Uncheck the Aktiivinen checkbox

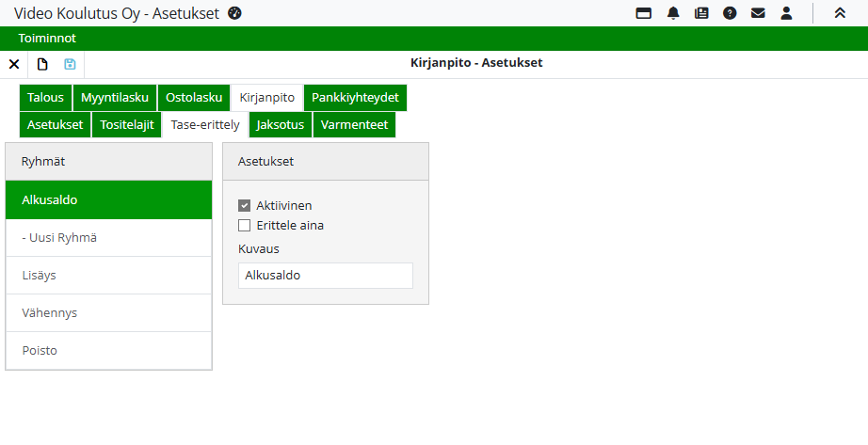245,205
